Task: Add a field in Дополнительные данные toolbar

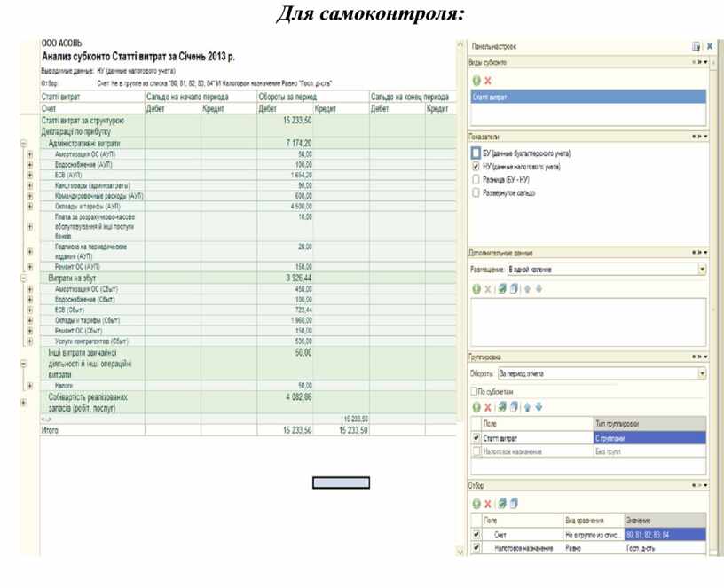Action: click(476, 289)
